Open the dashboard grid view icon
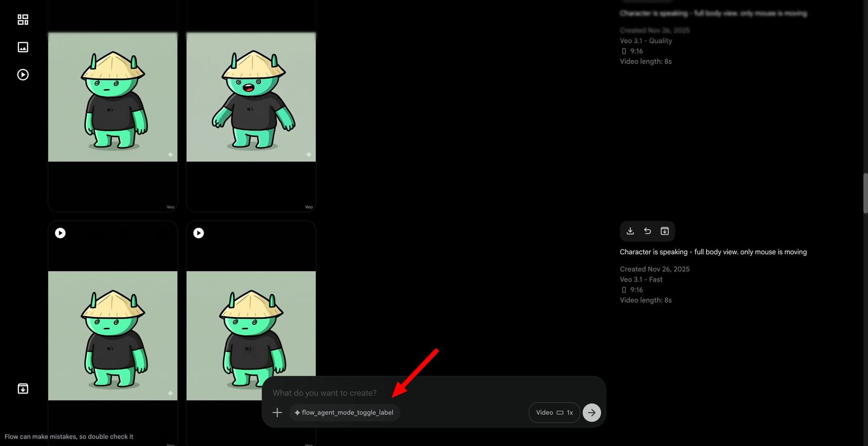Image resolution: width=868 pixels, height=446 pixels. [23, 20]
